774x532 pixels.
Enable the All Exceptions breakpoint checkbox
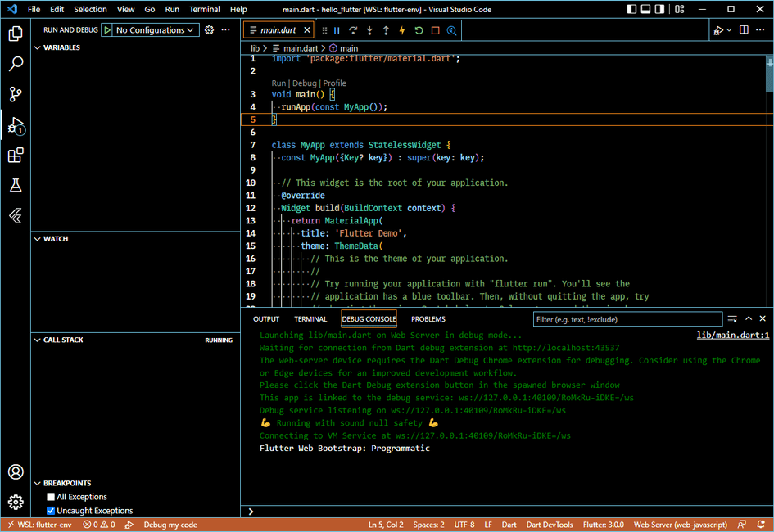tap(51, 497)
